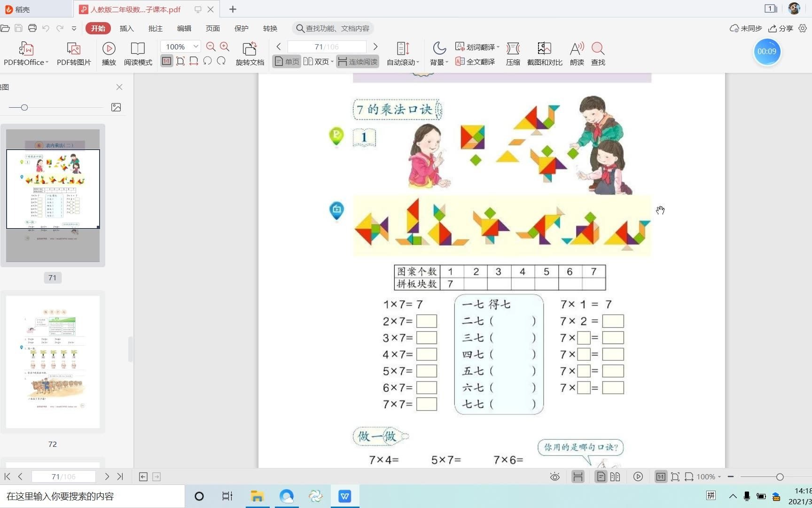Fit page to window in toolbar
The width and height of the screenshot is (812, 508).
180,61
